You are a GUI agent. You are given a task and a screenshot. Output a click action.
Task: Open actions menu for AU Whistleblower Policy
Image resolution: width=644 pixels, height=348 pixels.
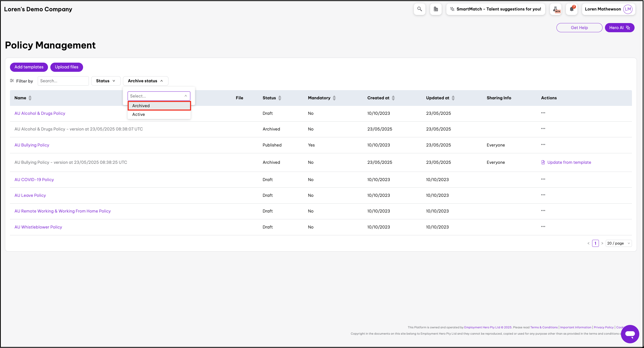click(543, 227)
